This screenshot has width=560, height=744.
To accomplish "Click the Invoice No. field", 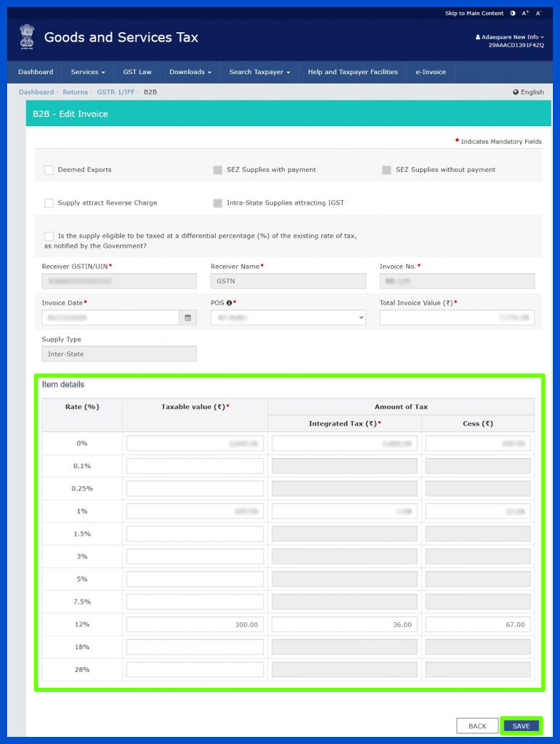I will pyautogui.click(x=457, y=281).
